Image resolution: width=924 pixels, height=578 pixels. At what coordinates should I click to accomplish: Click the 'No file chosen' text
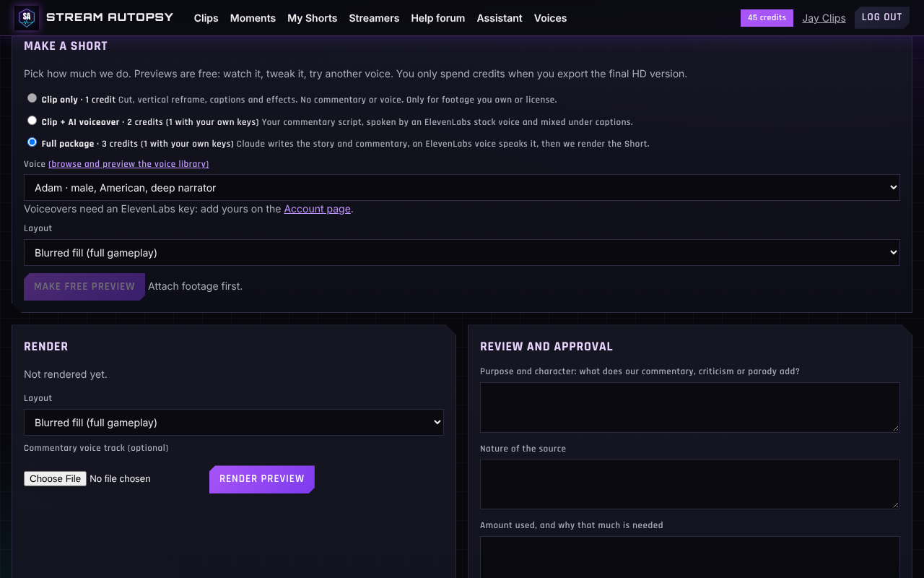pos(120,478)
